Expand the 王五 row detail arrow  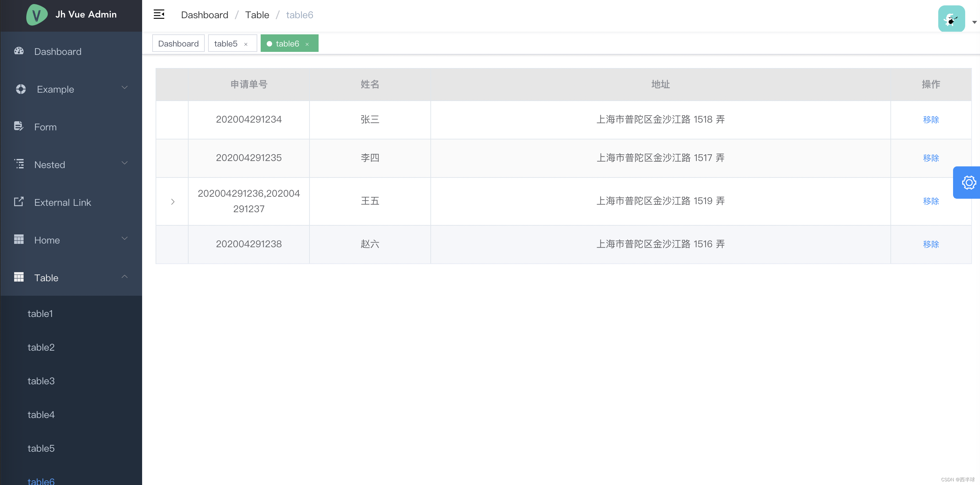tap(173, 202)
